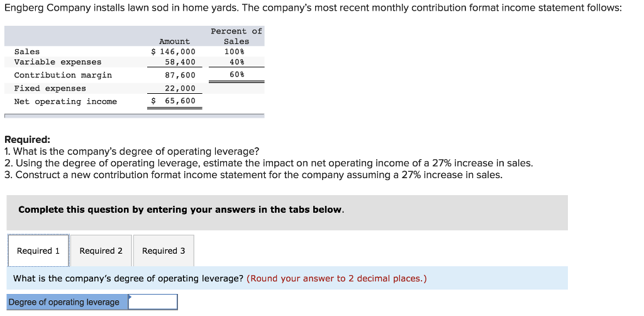Click the 60% contribution margin percentage
This screenshot has height=316, width=644.
236,75
